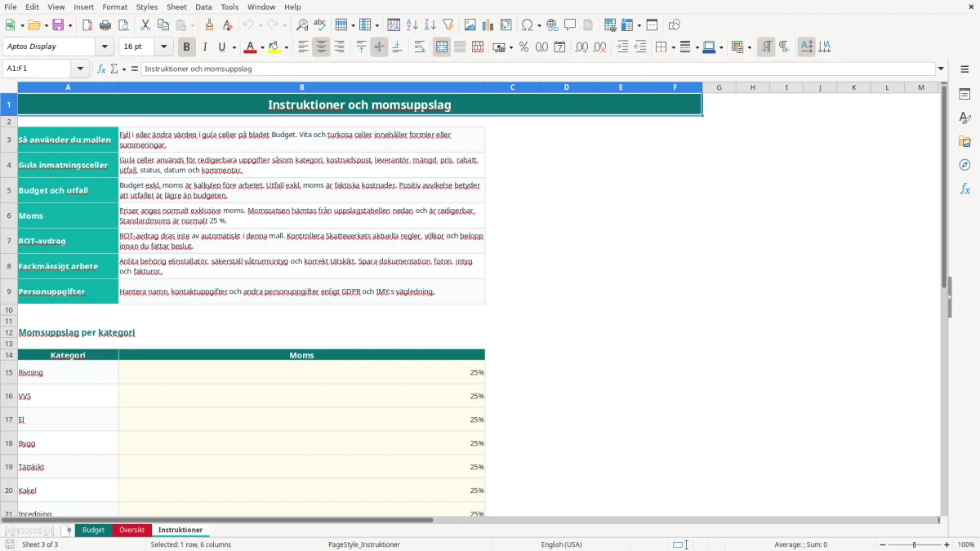Viewport: 980px width, 551px height.
Task: Open Print Preview toggle
Action: (122, 25)
